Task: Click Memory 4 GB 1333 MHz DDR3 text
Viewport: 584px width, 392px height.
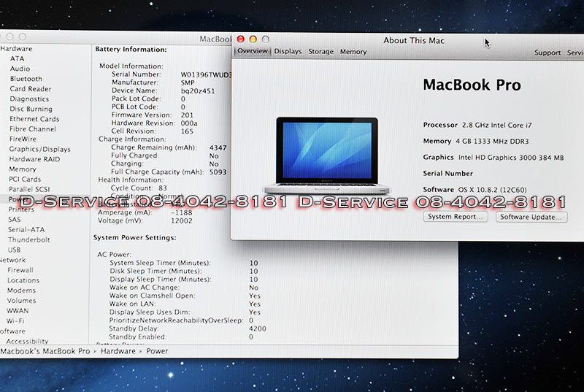Action: pyautogui.click(x=476, y=141)
